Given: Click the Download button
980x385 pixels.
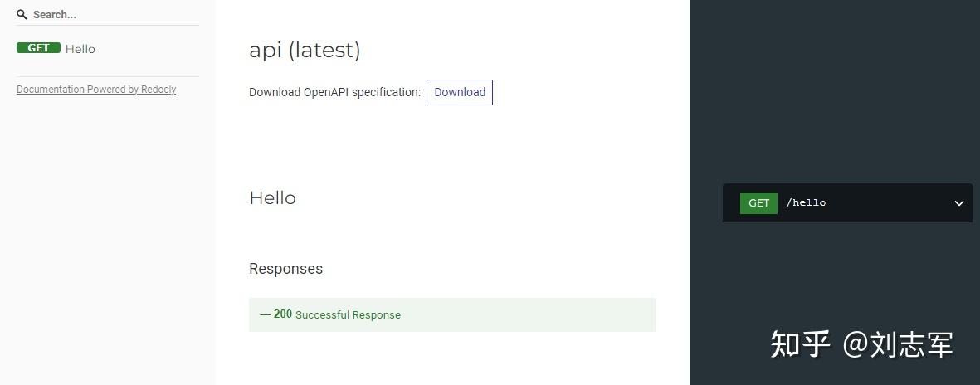Looking at the screenshot, I should (460, 92).
